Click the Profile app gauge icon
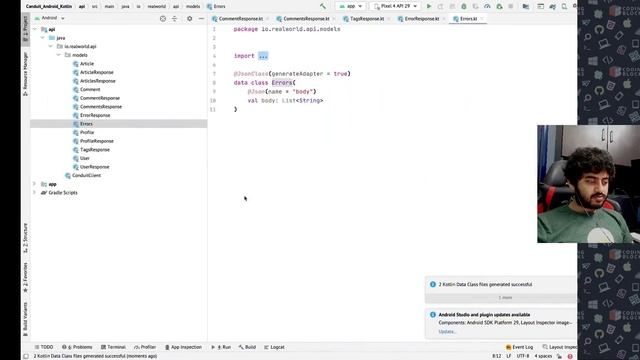Viewport: 640px width, 360px height. click(487, 6)
